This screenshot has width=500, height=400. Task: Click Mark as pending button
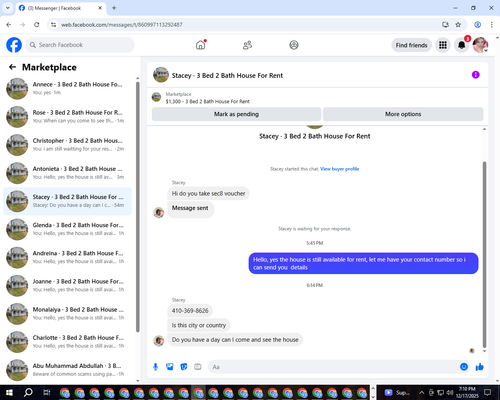click(236, 114)
